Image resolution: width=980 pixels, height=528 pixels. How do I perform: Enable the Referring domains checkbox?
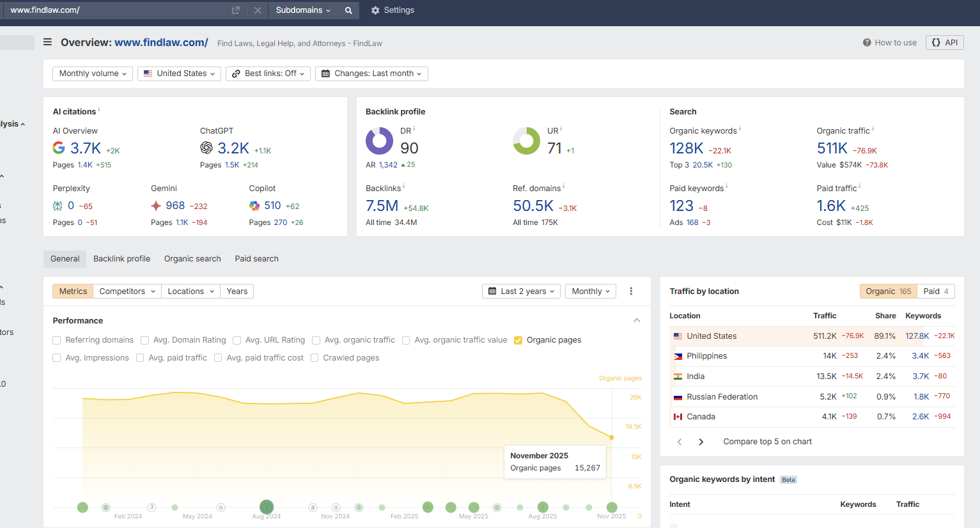(x=57, y=340)
